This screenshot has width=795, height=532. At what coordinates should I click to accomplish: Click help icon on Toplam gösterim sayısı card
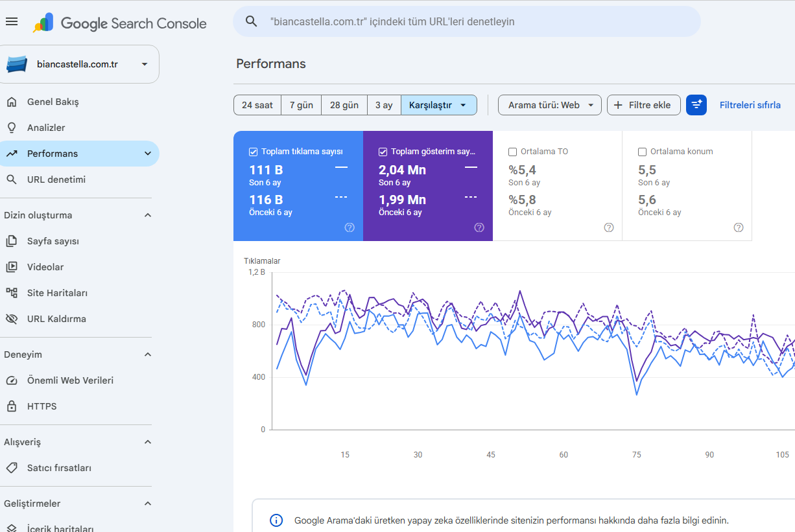pyautogui.click(x=479, y=227)
